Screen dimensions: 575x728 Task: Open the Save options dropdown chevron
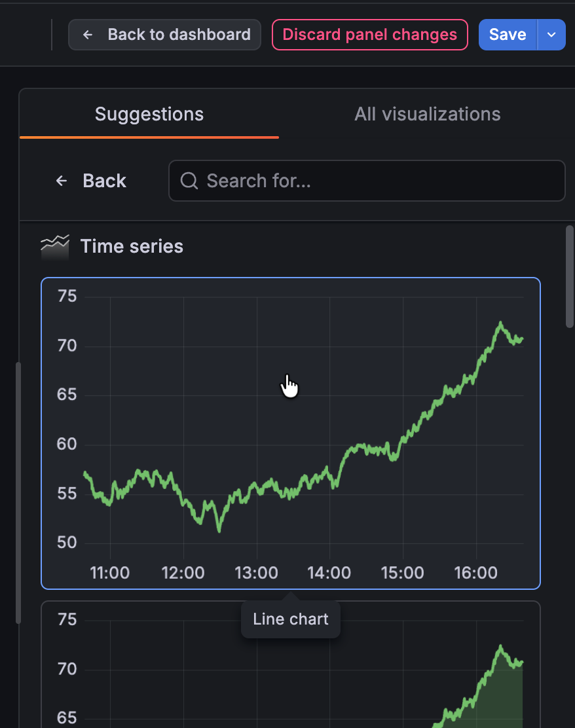pyautogui.click(x=550, y=34)
